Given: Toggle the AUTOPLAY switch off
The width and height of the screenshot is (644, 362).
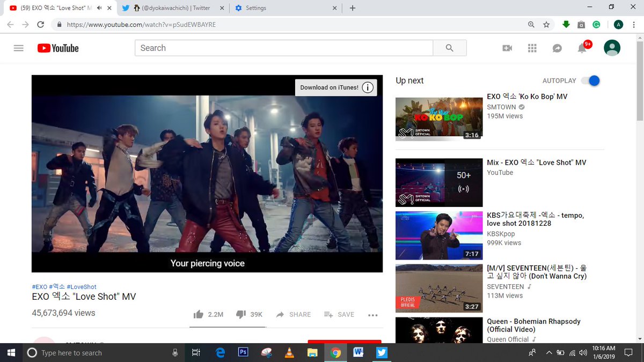Looking at the screenshot, I should 590,80.
